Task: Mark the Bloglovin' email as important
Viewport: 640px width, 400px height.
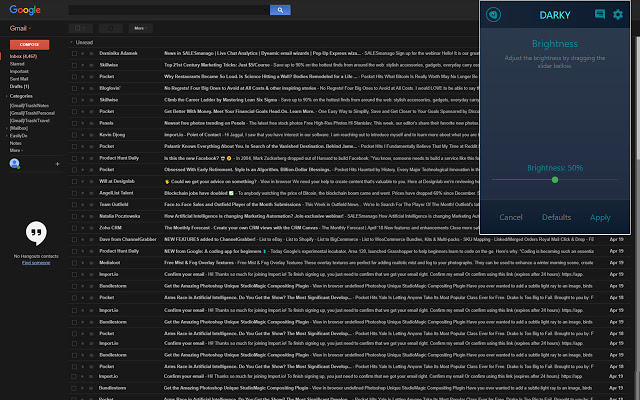Action: coord(91,88)
